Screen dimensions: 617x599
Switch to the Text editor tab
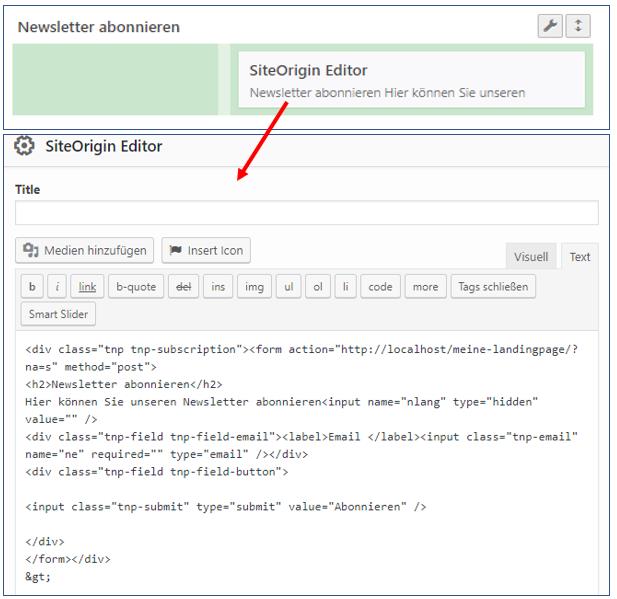pyautogui.click(x=580, y=257)
